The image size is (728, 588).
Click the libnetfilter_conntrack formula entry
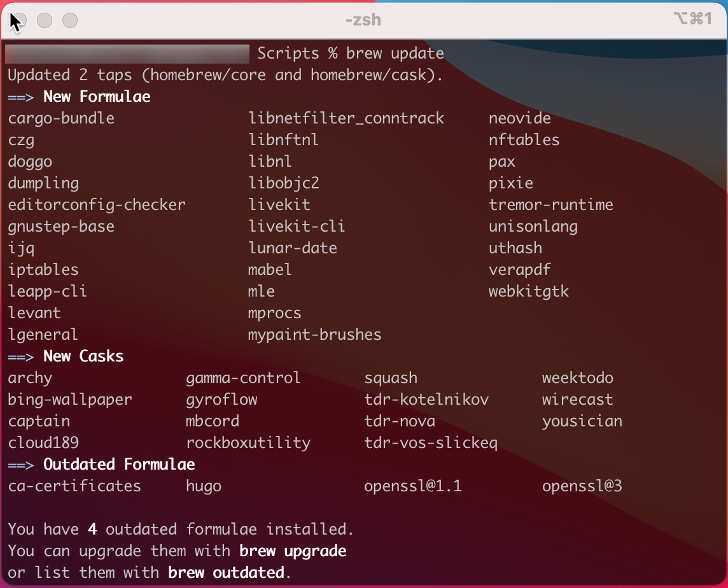(x=346, y=118)
